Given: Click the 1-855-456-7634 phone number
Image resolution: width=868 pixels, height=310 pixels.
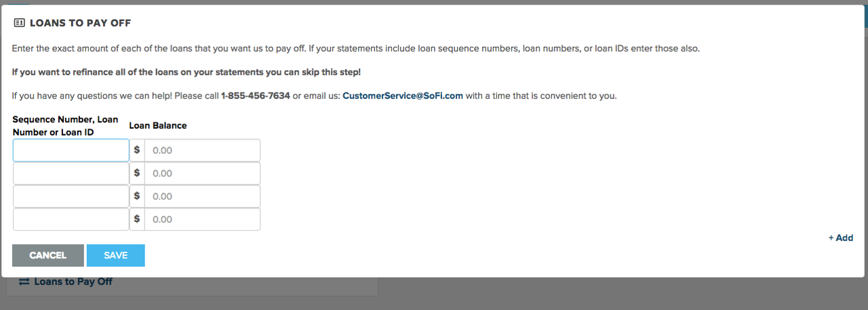Looking at the screenshot, I should pyautogui.click(x=256, y=96).
